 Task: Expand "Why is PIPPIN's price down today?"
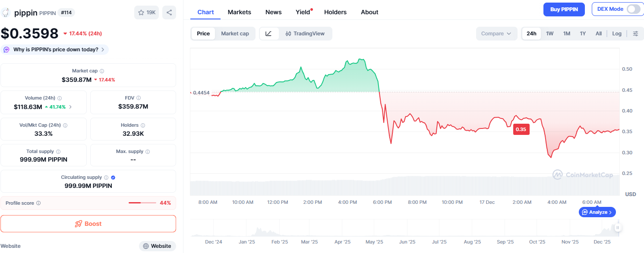pos(55,50)
